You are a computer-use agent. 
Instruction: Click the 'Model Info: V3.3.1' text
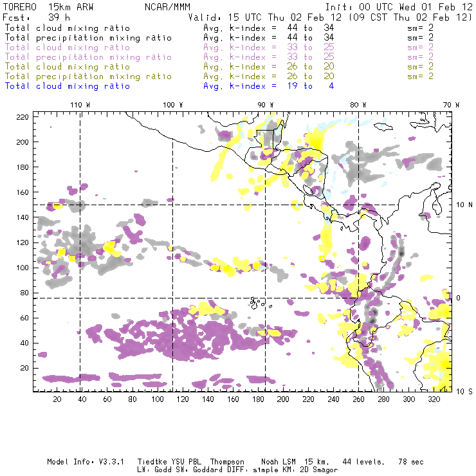86,462
